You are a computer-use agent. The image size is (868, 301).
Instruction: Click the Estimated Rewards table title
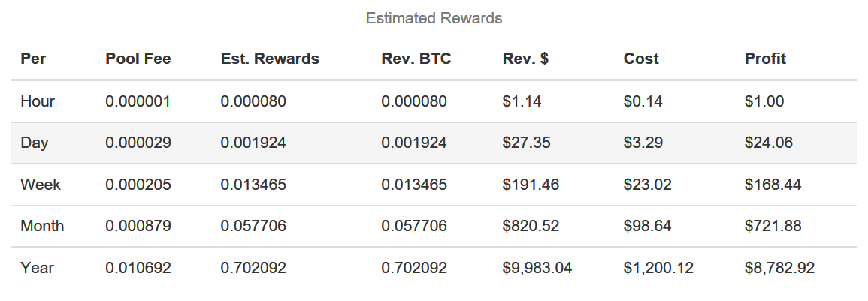click(434, 18)
